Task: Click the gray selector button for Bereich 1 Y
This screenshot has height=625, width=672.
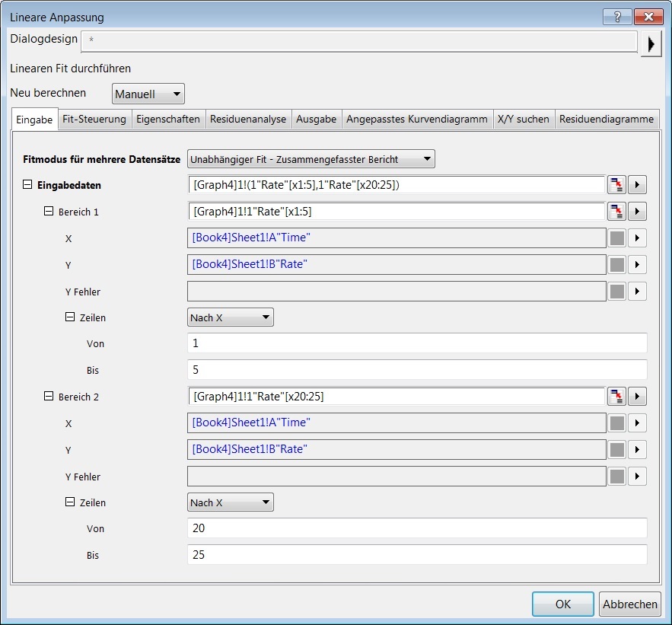Action: (x=616, y=264)
